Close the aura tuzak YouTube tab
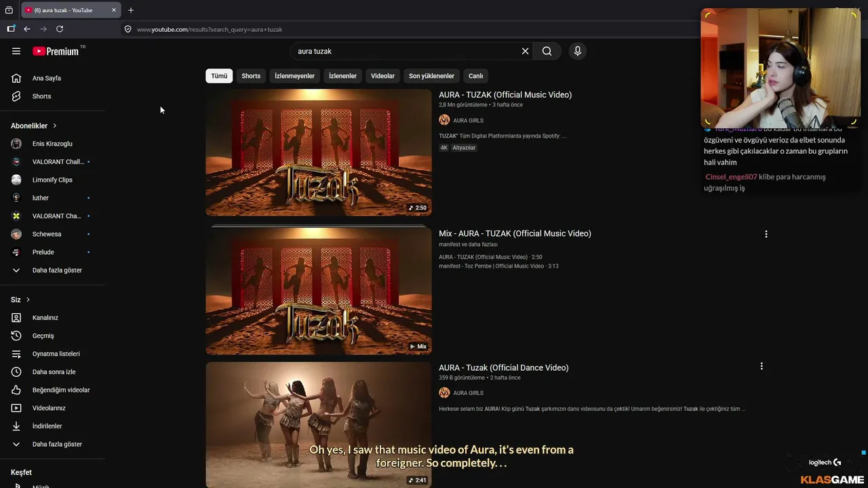Screen dimensions: 868x488 [x=114, y=10]
